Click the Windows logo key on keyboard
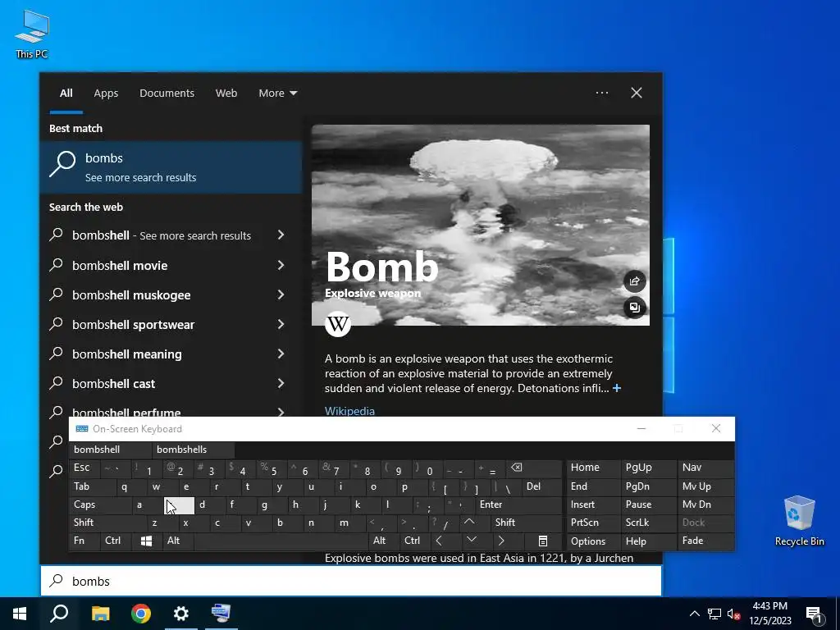 coord(146,541)
